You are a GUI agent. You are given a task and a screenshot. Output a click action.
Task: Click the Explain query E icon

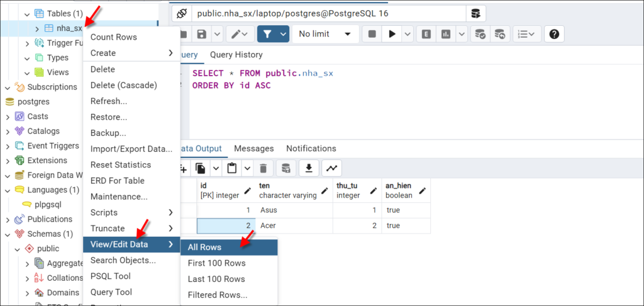coord(426,34)
